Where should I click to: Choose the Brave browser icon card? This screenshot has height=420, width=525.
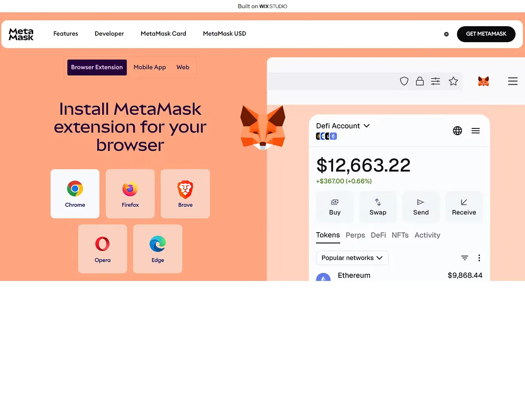185,194
